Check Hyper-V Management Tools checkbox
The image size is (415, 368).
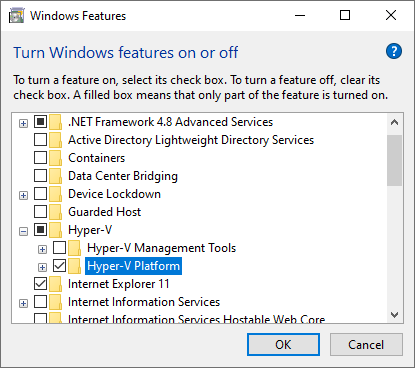point(59,248)
